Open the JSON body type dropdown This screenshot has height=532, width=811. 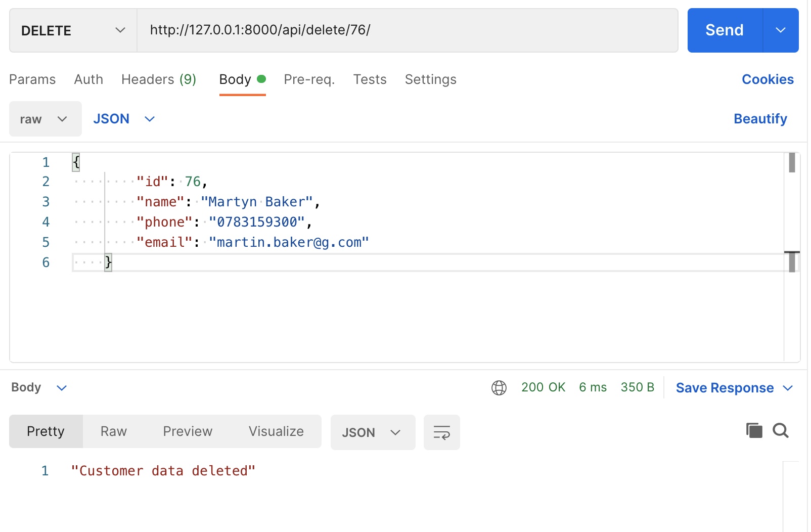click(x=124, y=119)
